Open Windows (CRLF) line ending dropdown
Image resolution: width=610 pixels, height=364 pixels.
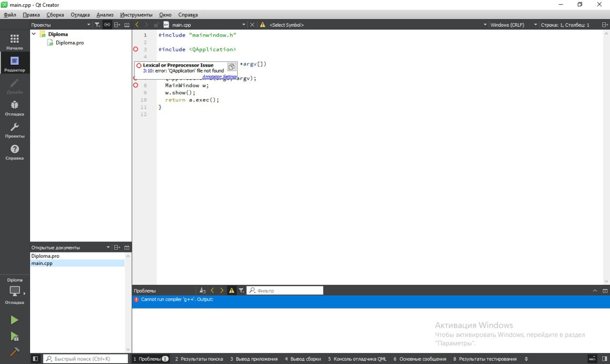click(514, 25)
